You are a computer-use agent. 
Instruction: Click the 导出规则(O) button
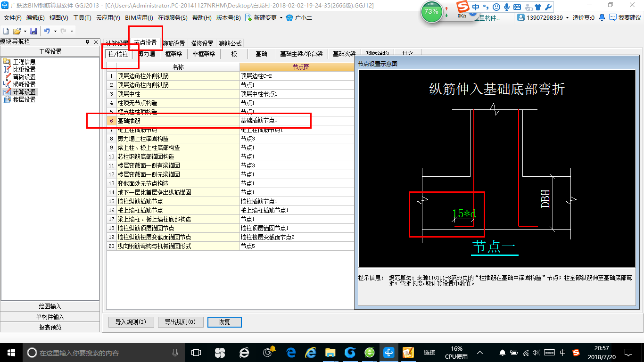(181, 322)
